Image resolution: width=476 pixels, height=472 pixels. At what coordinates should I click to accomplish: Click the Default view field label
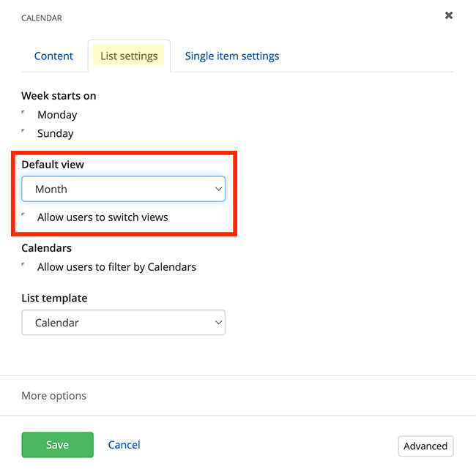click(x=53, y=165)
